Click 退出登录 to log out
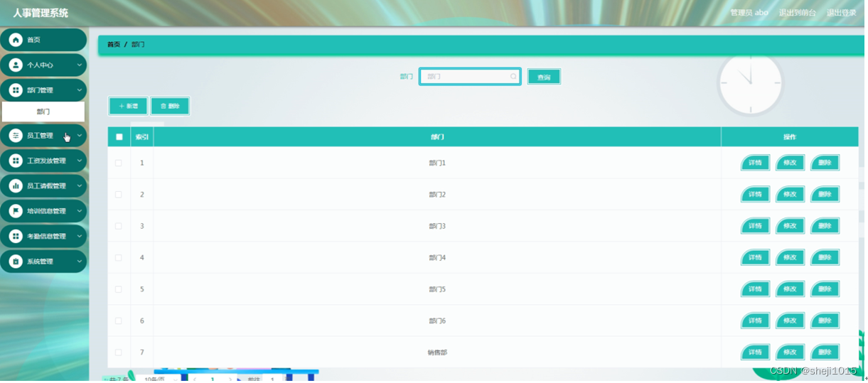Image resolution: width=868 pixels, height=383 pixels. (x=841, y=13)
